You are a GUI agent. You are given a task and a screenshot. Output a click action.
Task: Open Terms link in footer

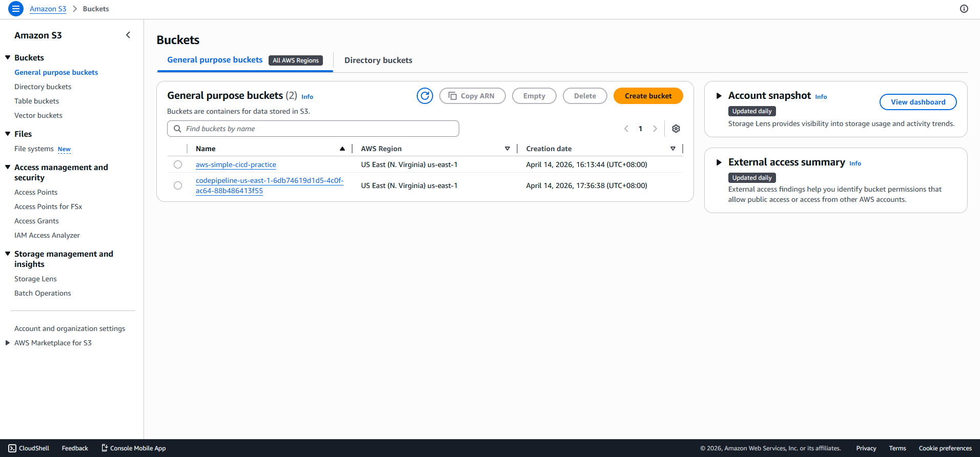[x=897, y=448]
